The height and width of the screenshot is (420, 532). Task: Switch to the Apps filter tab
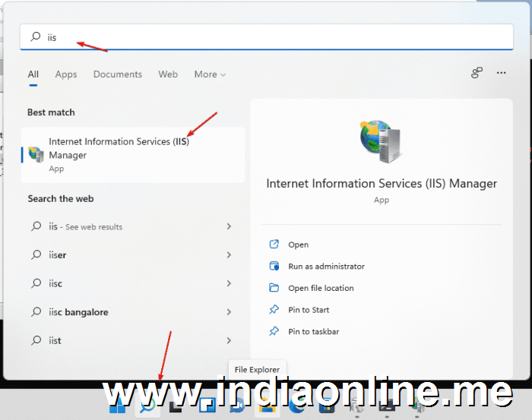tap(66, 74)
